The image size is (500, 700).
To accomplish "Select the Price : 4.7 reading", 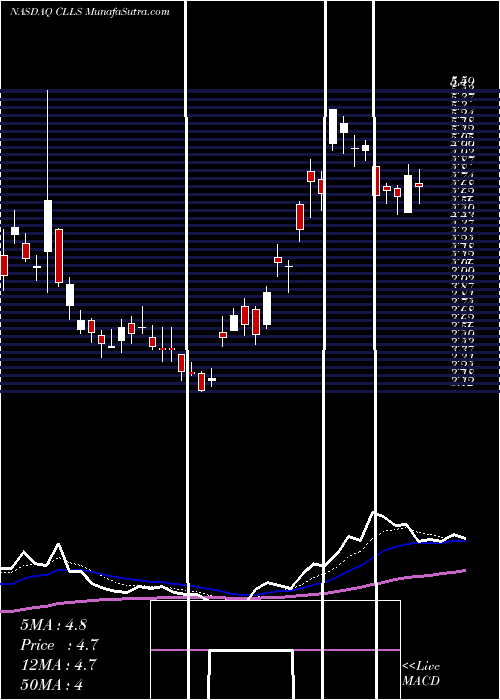I will coord(59,645).
